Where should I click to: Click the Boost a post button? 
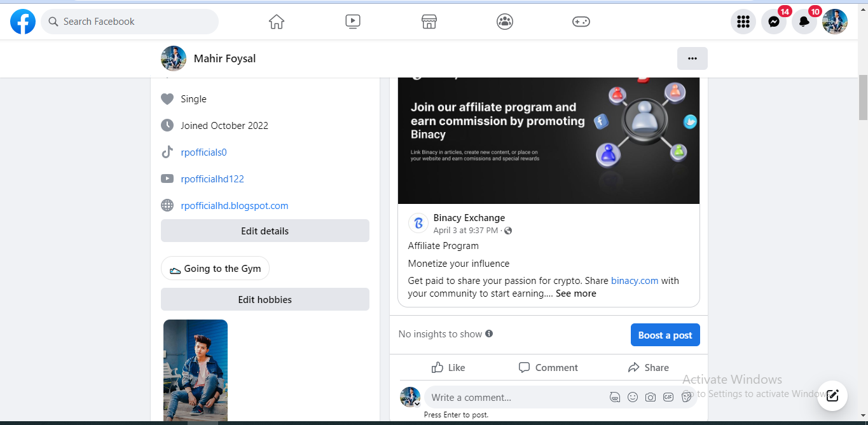coord(665,335)
